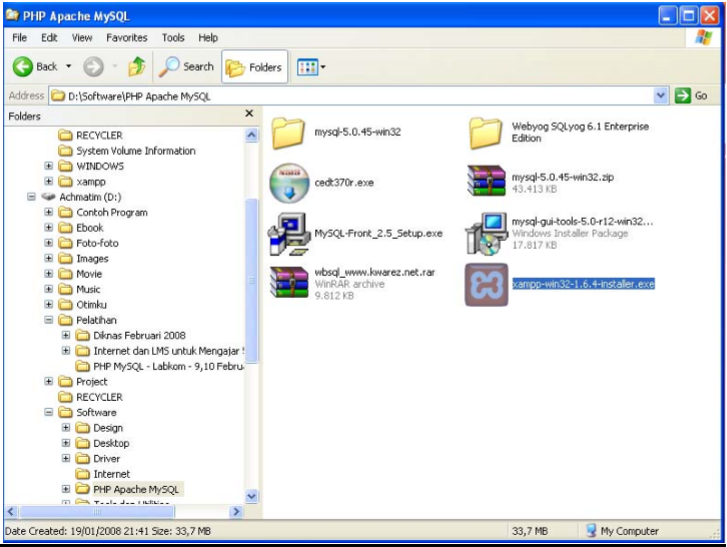Open the Help menu
Viewport: 727px width, 547px height.
(208, 38)
